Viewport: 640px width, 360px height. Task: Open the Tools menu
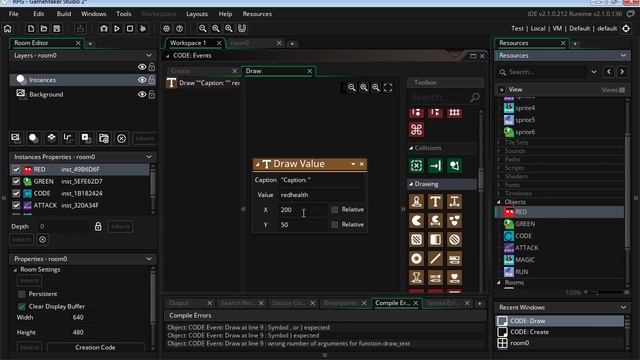pos(124,14)
